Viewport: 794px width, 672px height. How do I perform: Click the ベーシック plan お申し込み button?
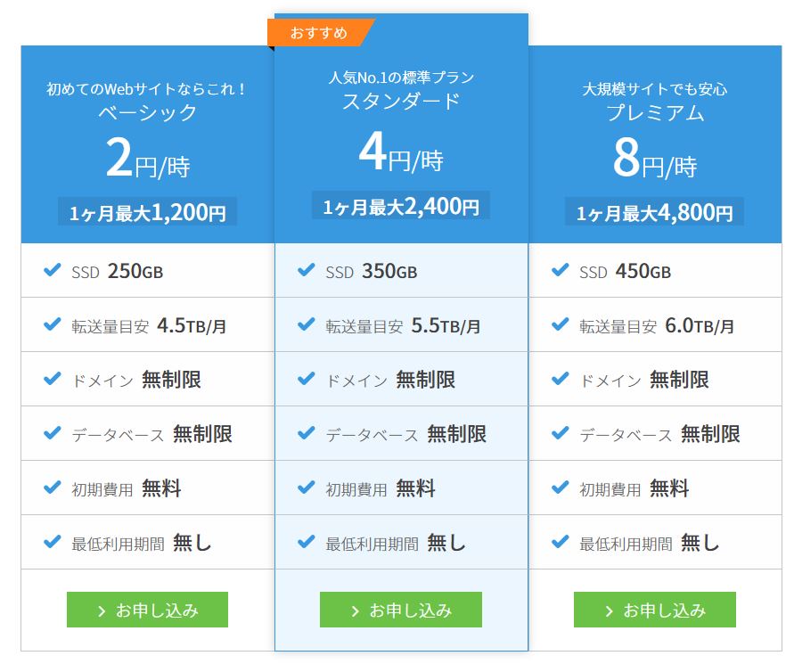coord(147,610)
